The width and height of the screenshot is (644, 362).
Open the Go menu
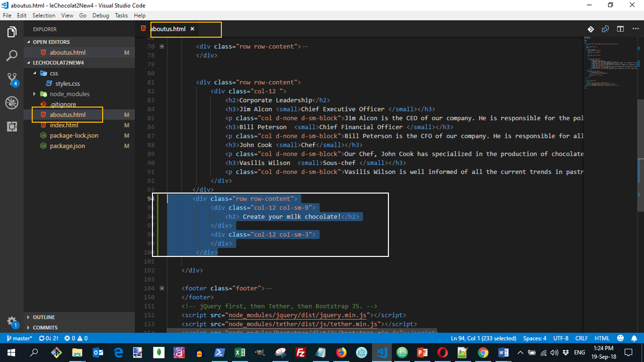coord(83,16)
